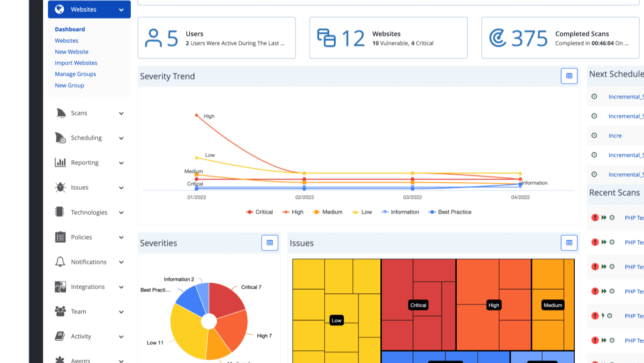Open Severity Trend table view icon
The image size is (644, 363).
pyautogui.click(x=569, y=76)
